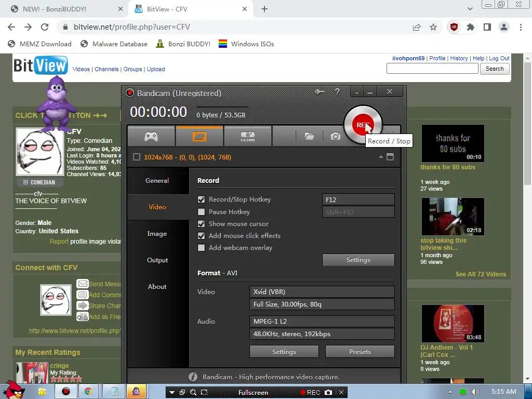Open 'thanks for 80 subs' video thumbnail
This screenshot has width=532, height=399.
tap(453, 143)
